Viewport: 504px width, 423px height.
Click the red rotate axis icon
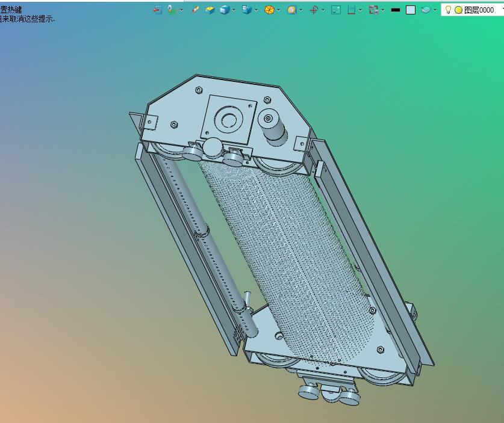[314, 10]
